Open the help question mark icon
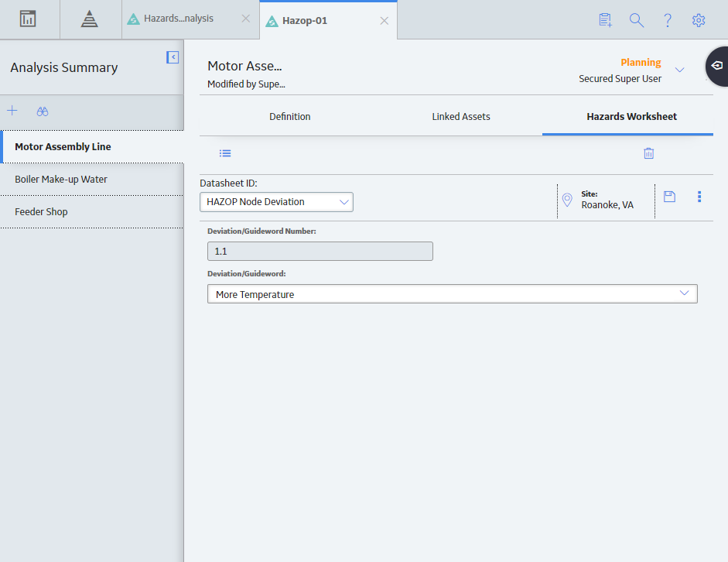This screenshot has height=562, width=728. [668, 20]
